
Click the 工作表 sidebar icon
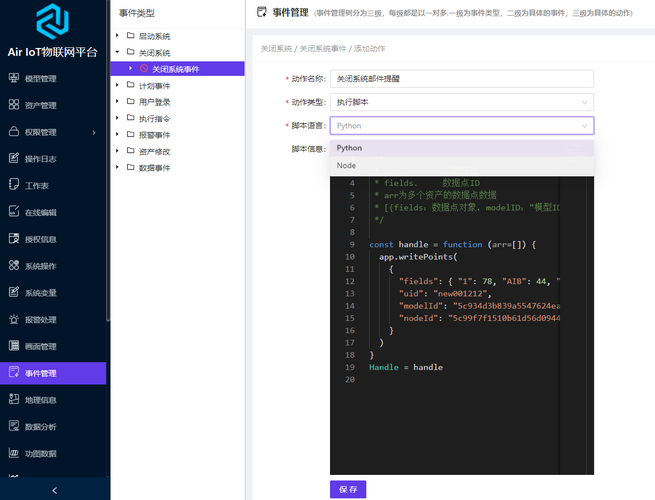point(14,185)
